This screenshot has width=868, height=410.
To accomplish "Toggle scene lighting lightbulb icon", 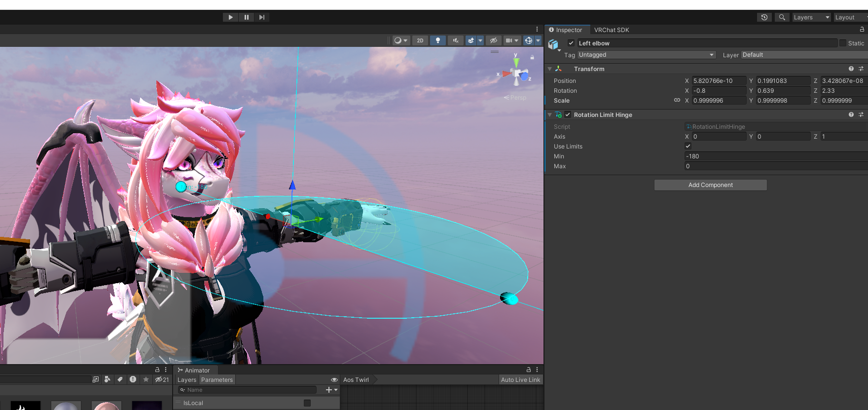I will (x=438, y=40).
